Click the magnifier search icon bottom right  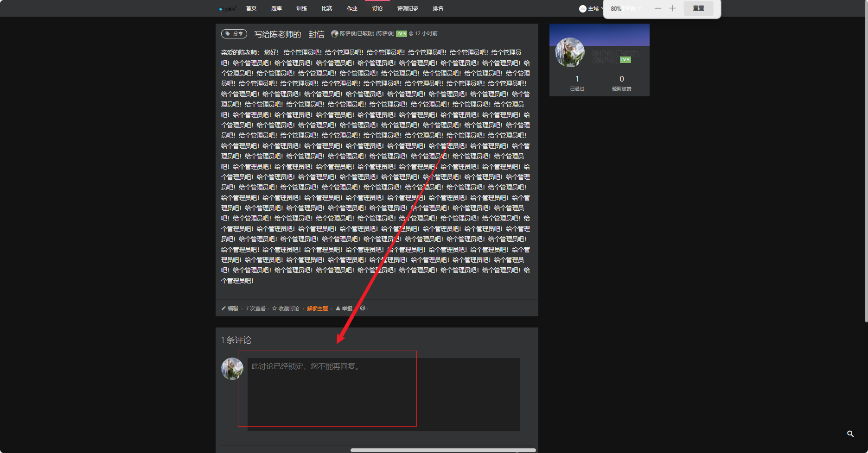pos(850,434)
